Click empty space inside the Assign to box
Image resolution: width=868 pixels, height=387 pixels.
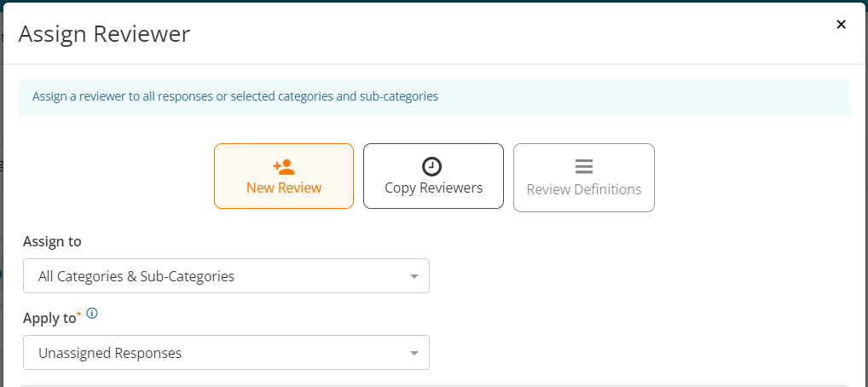click(321, 275)
